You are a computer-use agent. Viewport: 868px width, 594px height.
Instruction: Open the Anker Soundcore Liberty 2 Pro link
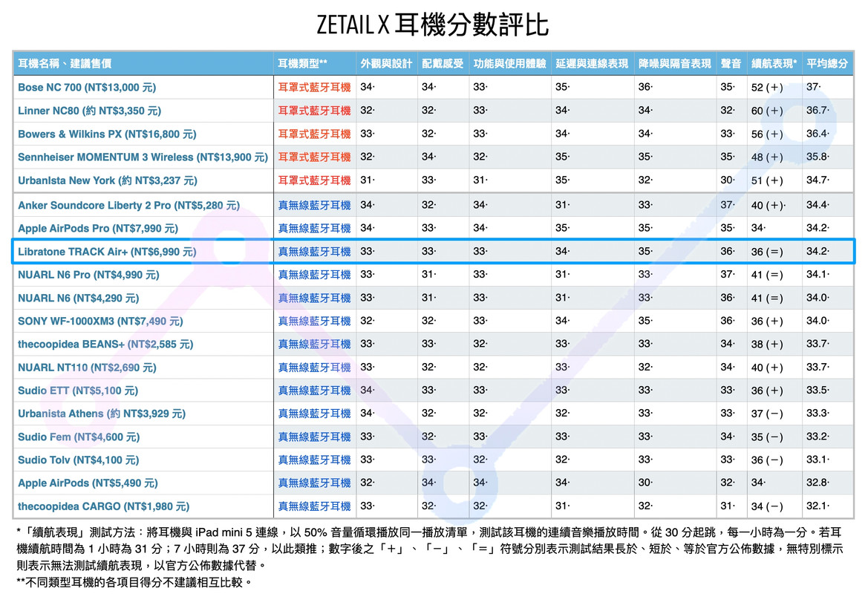pyautogui.click(x=128, y=206)
